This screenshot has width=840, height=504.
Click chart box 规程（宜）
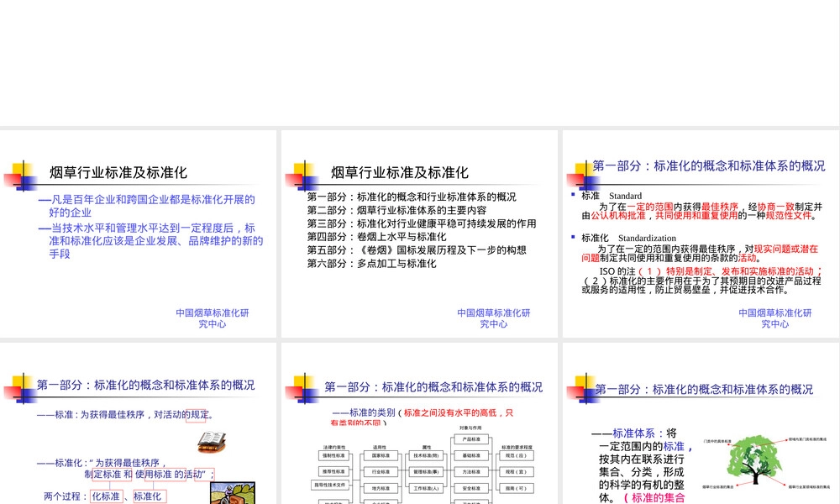click(517, 472)
